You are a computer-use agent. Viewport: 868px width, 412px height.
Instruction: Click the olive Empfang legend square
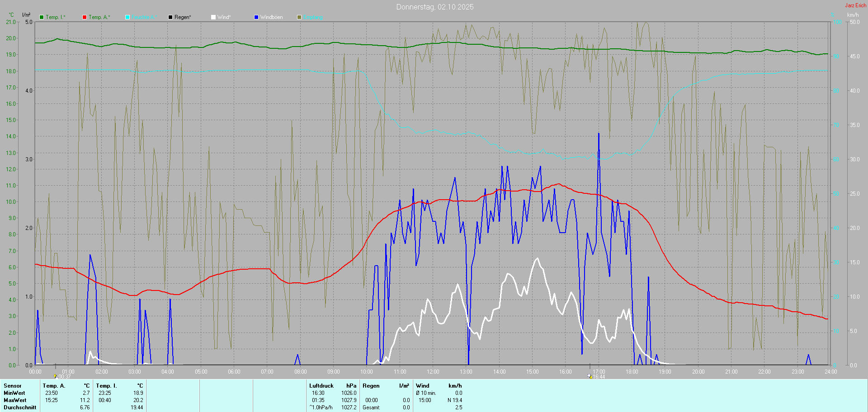tap(299, 17)
